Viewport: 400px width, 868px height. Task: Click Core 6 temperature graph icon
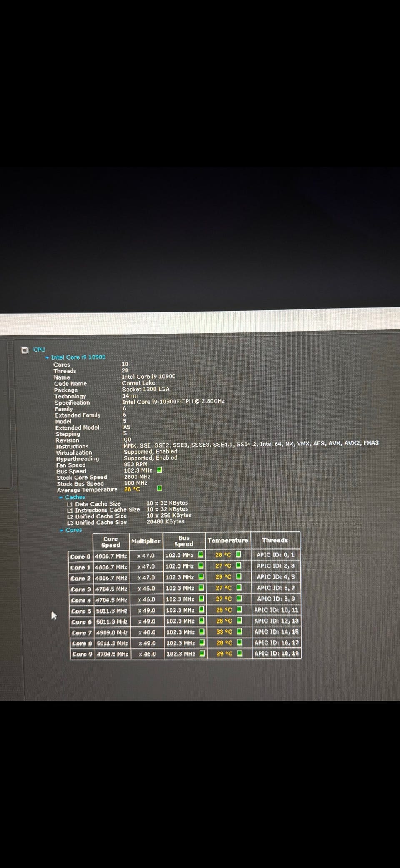[240, 621]
